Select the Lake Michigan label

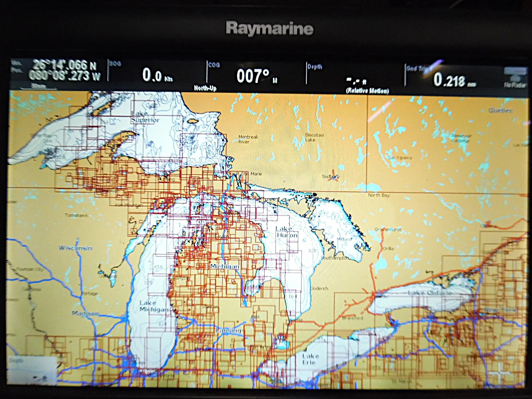[x=154, y=306]
